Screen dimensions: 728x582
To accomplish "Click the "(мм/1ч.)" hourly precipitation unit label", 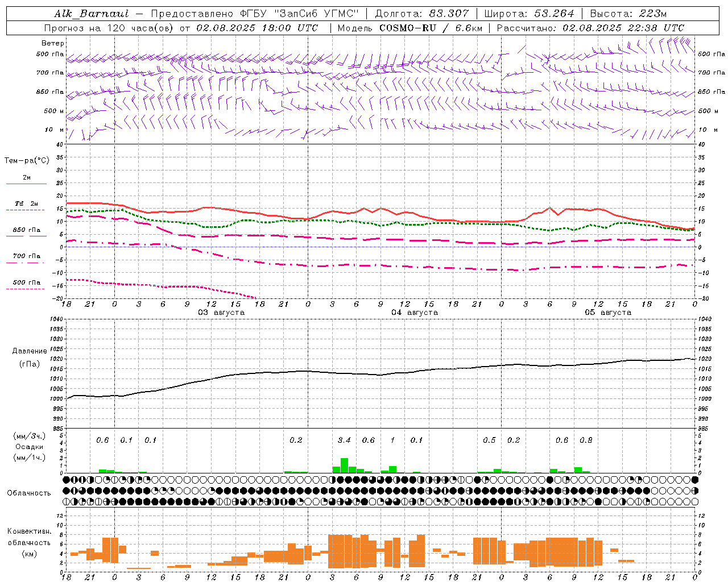I will (x=30, y=458).
